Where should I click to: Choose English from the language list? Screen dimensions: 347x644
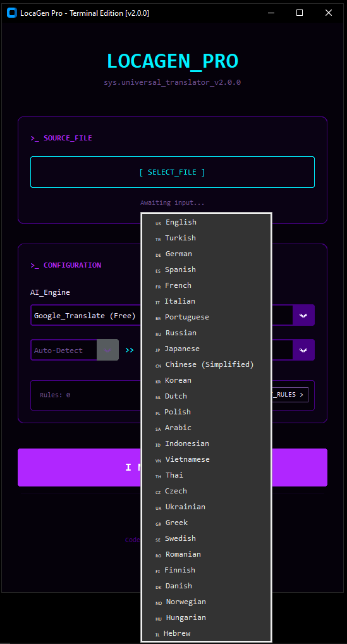point(206,222)
